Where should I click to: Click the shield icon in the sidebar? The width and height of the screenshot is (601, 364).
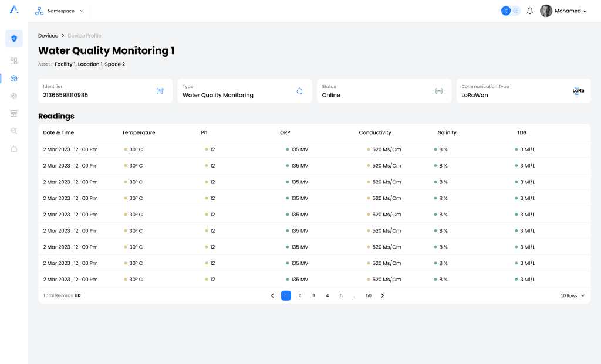pyautogui.click(x=14, y=38)
